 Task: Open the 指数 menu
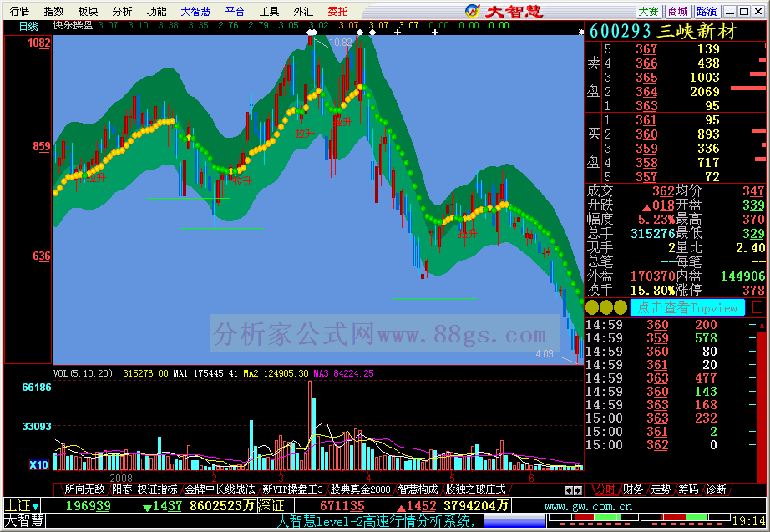(53, 11)
